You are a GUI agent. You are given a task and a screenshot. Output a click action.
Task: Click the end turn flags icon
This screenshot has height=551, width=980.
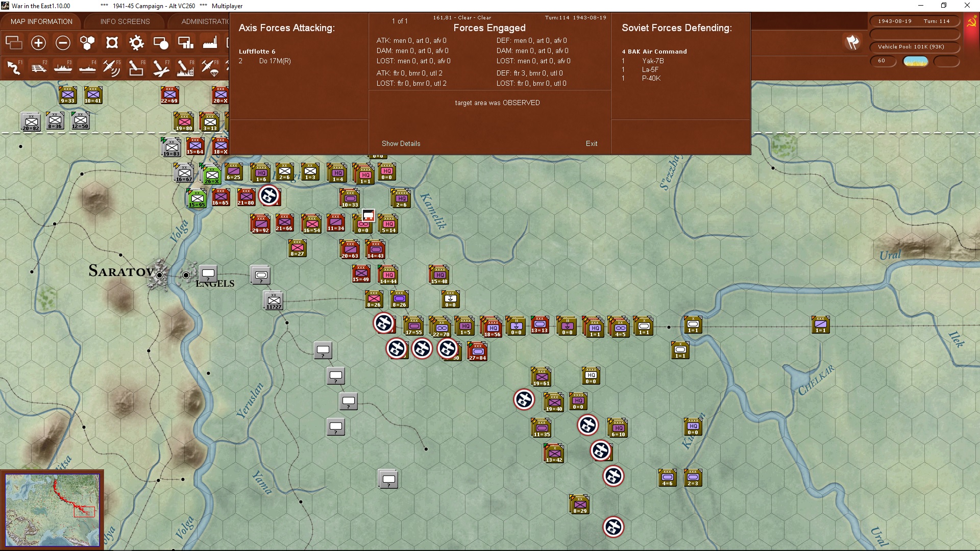coord(852,42)
